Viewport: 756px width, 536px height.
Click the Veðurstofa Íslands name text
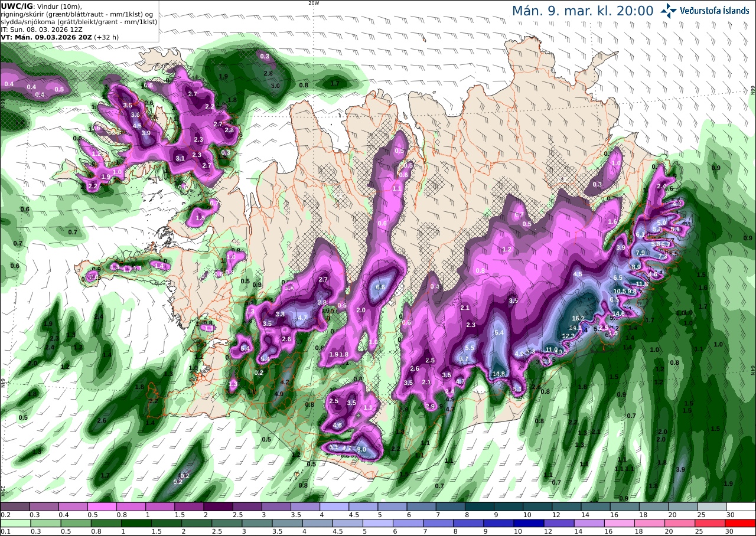click(715, 11)
